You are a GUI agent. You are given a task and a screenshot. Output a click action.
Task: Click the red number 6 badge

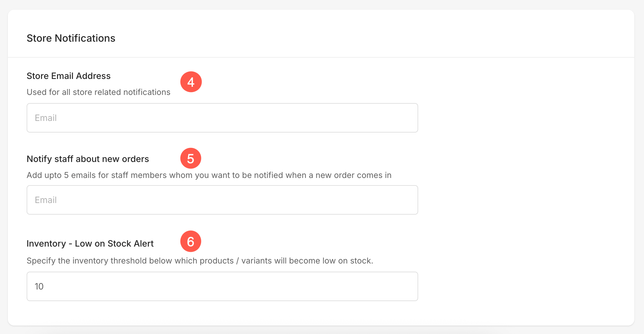[190, 241]
